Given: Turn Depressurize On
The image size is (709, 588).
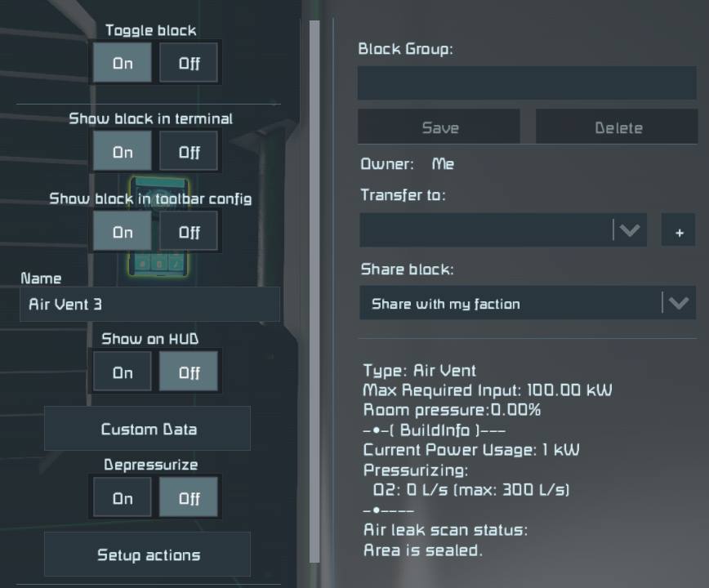Looking at the screenshot, I should [122, 497].
